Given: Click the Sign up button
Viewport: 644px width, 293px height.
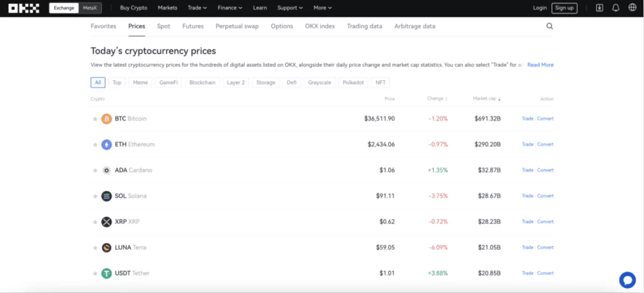Looking at the screenshot, I should coord(565,8).
